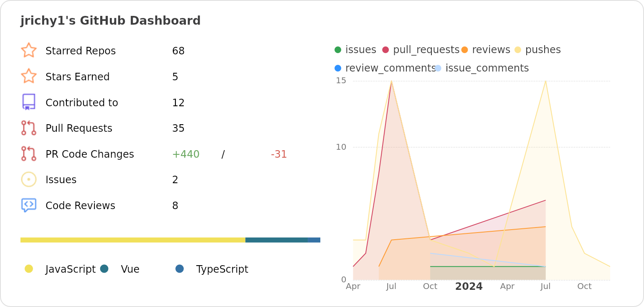The width and height of the screenshot is (644, 307).
Task: Click the pushes legend label
Action: (x=543, y=50)
